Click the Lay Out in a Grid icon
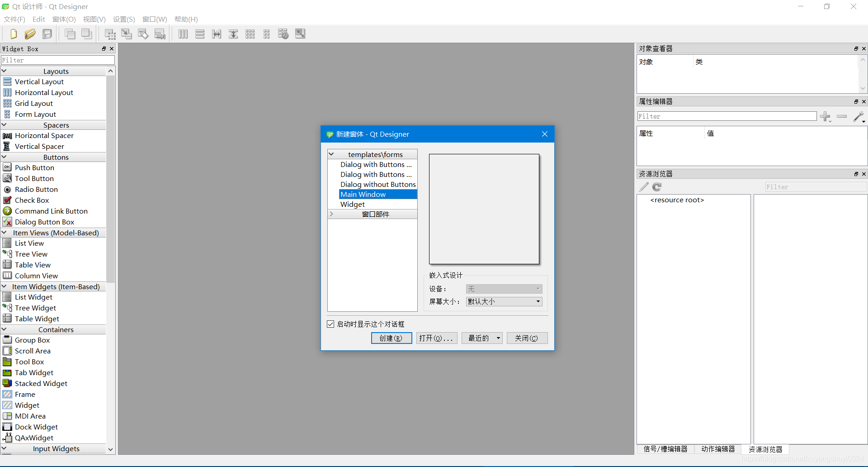The width and height of the screenshot is (868, 467). click(250, 34)
